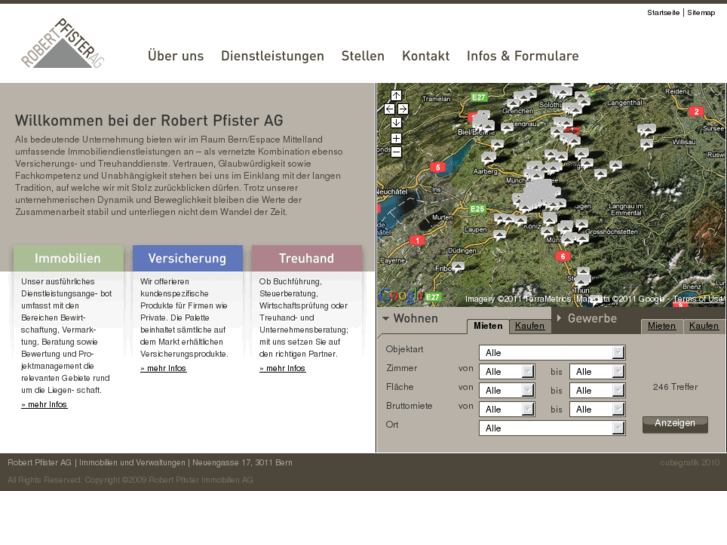The height and width of the screenshot is (545, 727).
Task: Select the Gewerbe Mieten tab
Action: (662, 326)
